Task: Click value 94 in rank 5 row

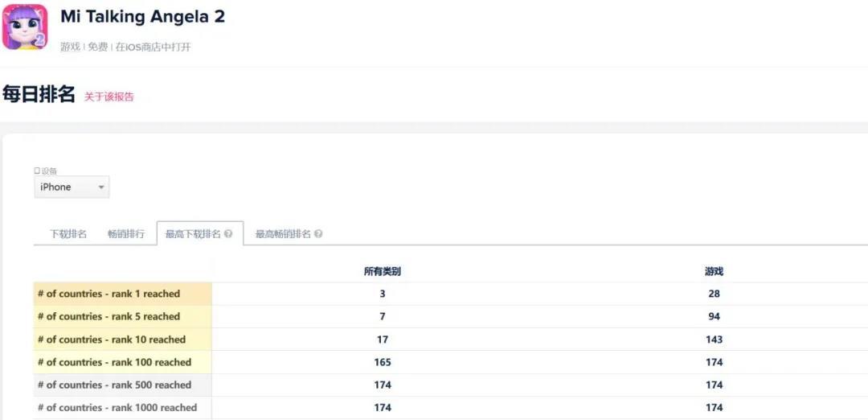Action: pos(714,316)
